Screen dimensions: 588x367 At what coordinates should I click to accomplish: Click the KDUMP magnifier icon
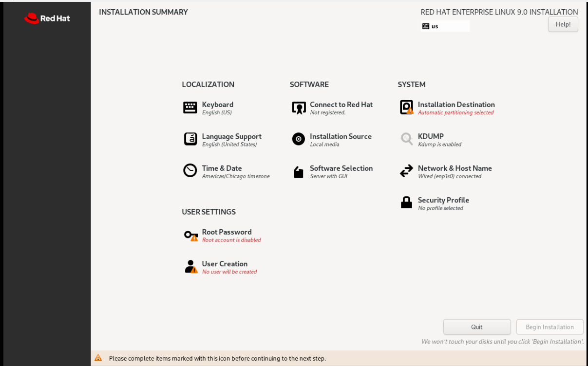point(406,139)
